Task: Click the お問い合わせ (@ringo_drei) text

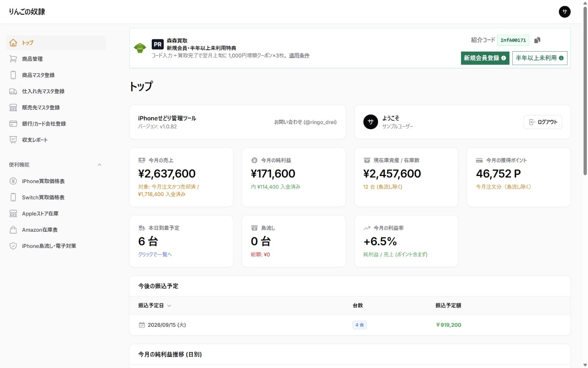Action: pos(305,122)
